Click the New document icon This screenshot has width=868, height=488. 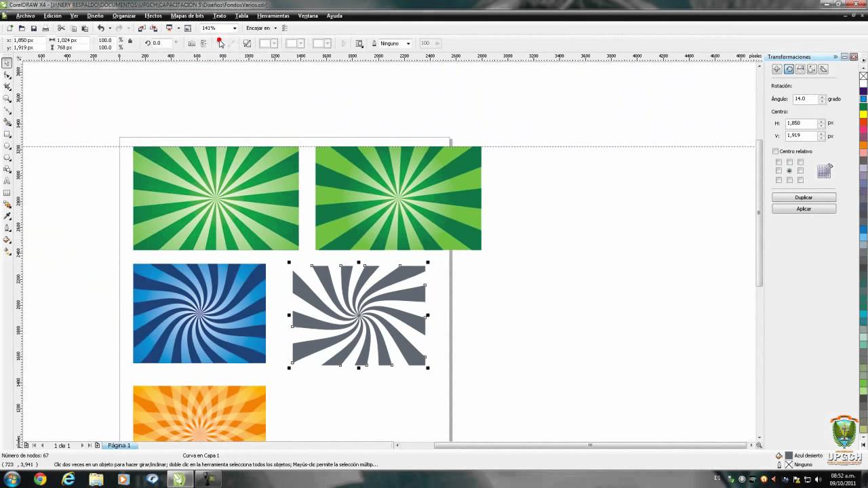pyautogui.click(x=9, y=28)
